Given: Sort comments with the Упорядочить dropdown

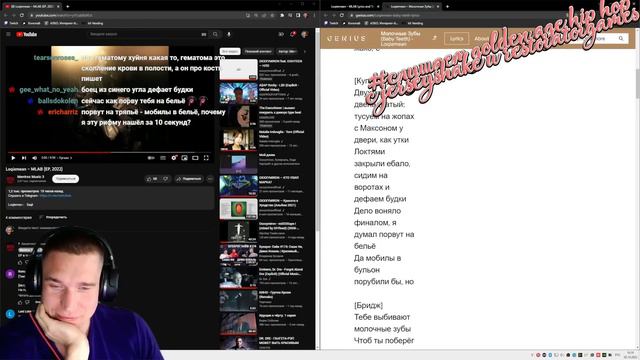Looking at the screenshot, I should (53, 217).
